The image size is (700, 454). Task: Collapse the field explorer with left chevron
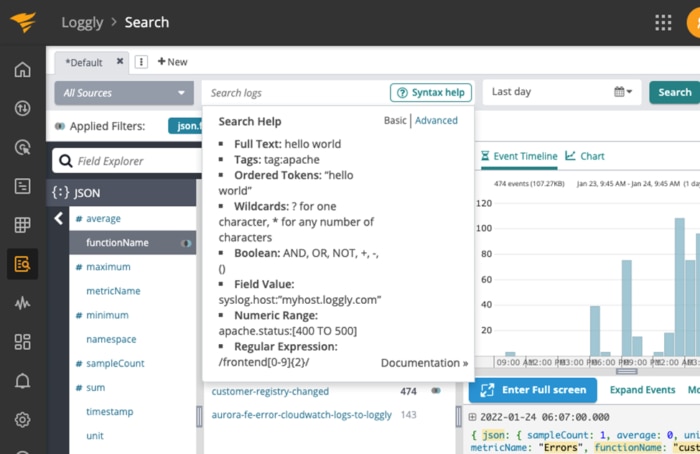(x=58, y=218)
